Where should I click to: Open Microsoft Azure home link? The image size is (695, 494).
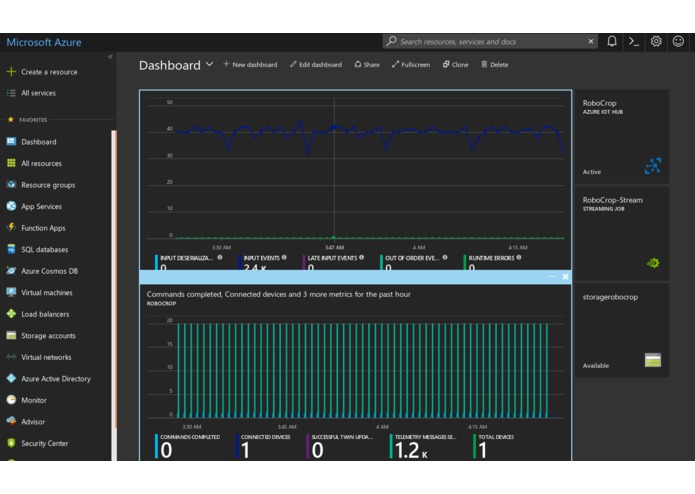[43, 43]
